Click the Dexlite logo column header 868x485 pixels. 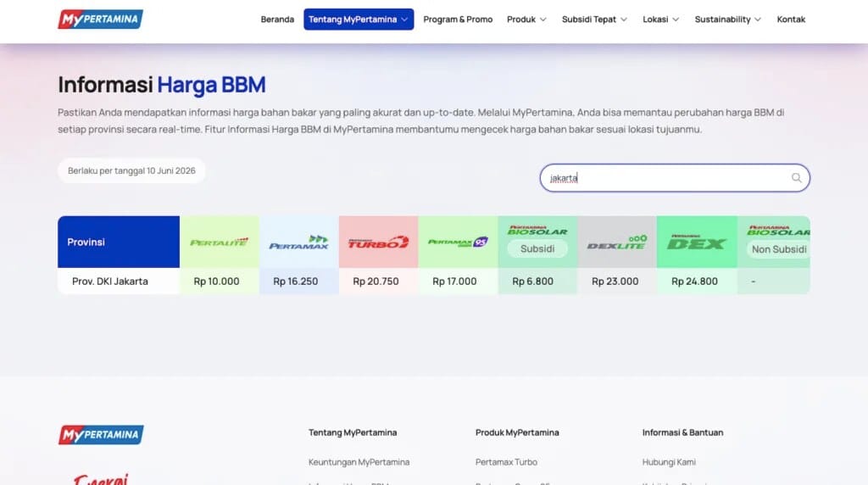(617, 242)
